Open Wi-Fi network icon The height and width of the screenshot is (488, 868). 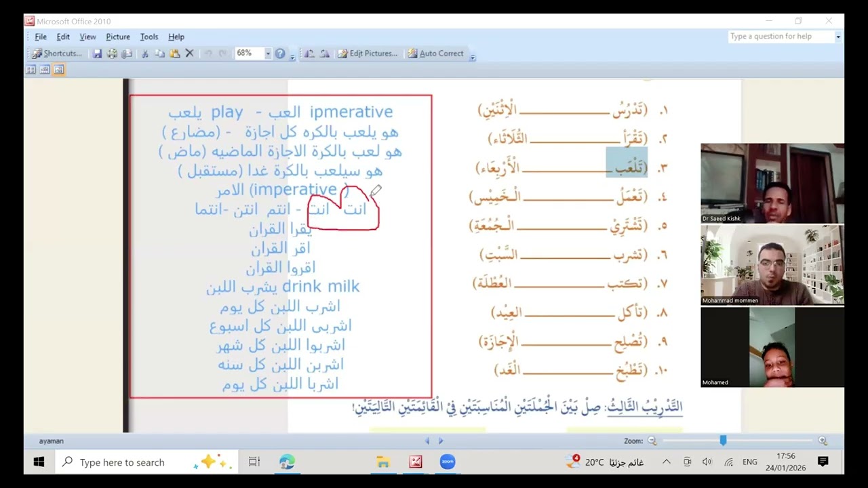pos(728,462)
